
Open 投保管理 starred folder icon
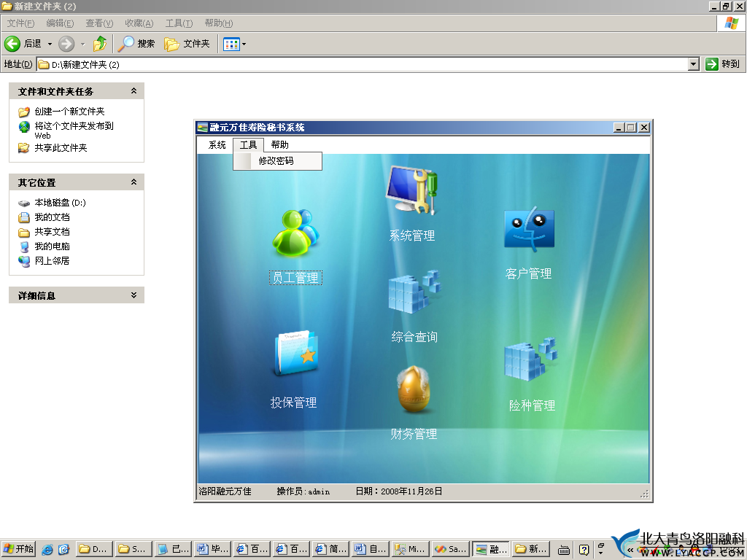[x=296, y=353]
